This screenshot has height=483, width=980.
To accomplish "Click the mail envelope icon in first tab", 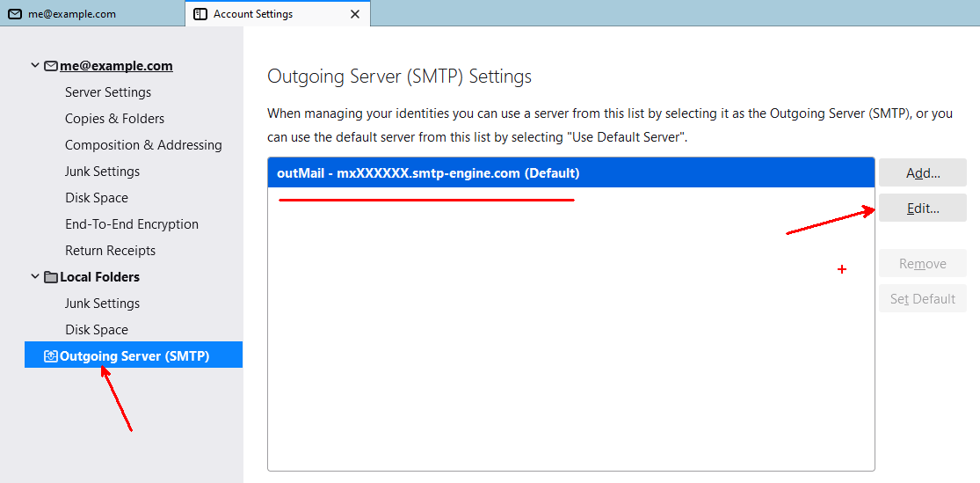I will pos(15,14).
